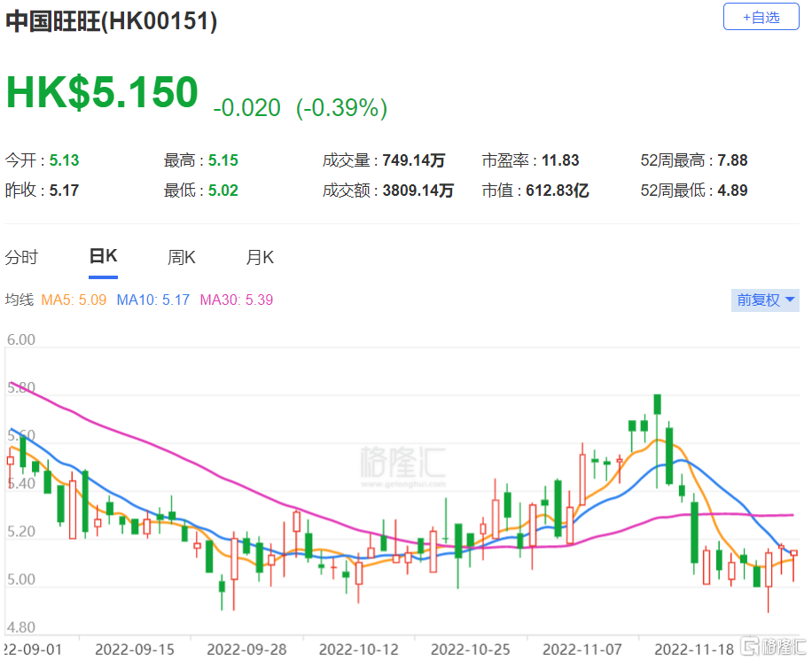The image size is (812, 662).
Task: Open the 周K weekly chart tab
Action: [181, 257]
